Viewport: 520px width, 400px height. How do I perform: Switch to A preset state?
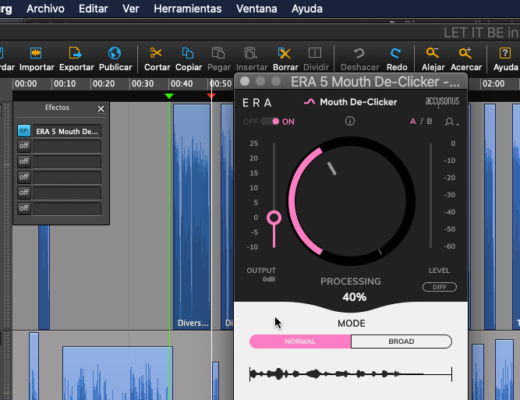pos(413,121)
